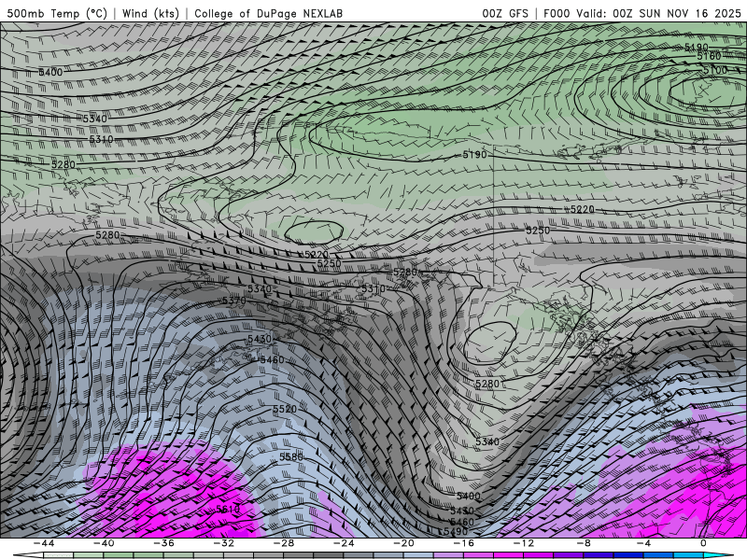Click the -40 color scale label

(104, 543)
